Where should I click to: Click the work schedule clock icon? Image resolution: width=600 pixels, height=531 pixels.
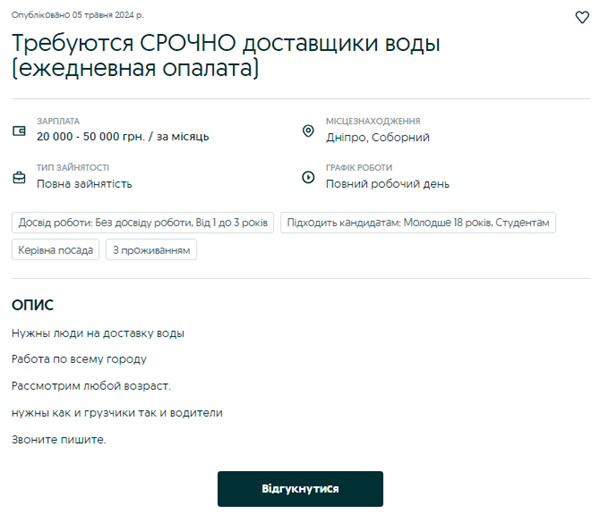coord(308,178)
